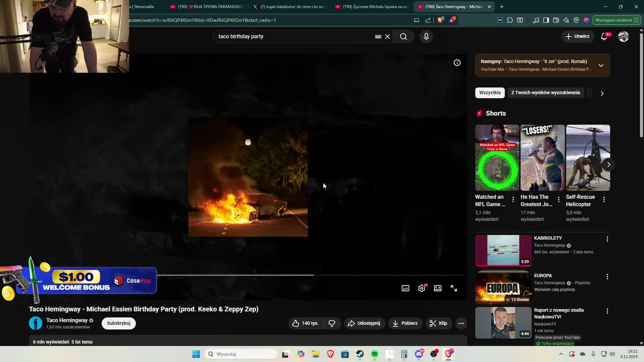This screenshot has width=644, height=362.
Task: Select 'Z Twoich wyników wyszukiwania' chip
Action: pyautogui.click(x=545, y=93)
